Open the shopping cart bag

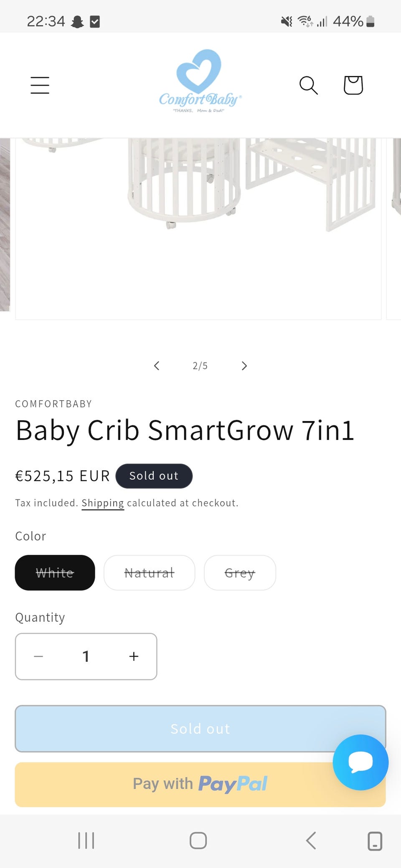[353, 85]
